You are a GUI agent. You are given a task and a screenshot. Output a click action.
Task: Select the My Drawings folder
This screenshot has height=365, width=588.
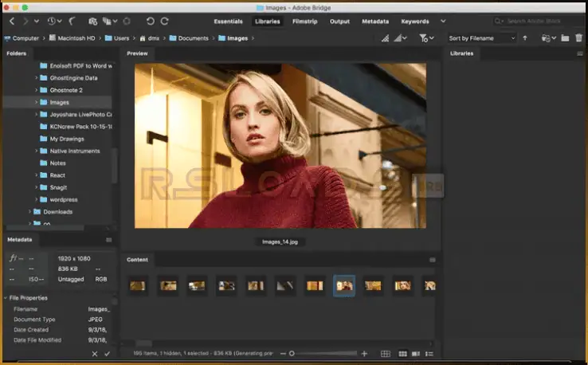[x=62, y=139]
